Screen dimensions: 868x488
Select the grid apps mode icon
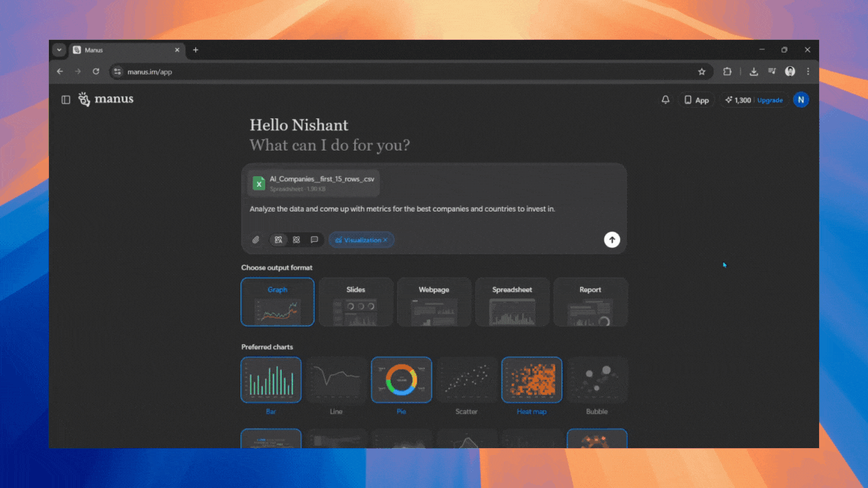[296, 240]
